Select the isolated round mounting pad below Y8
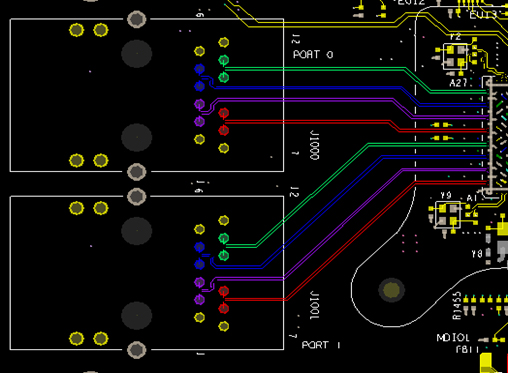This screenshot has width=508, height=373. 391,290
